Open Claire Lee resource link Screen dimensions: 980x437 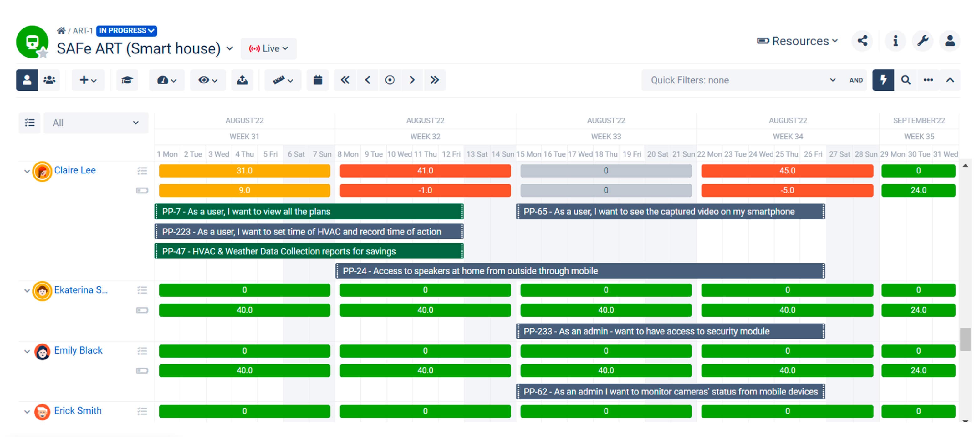coord(74,170)
